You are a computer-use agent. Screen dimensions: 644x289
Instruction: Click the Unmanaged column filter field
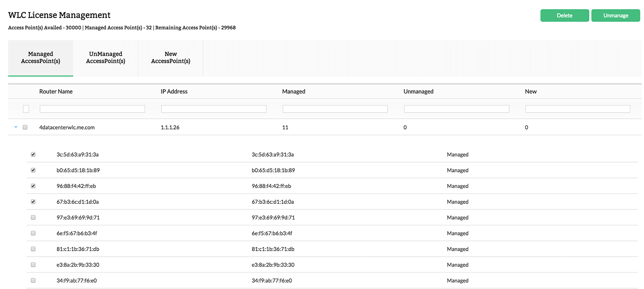click(456, 109)
